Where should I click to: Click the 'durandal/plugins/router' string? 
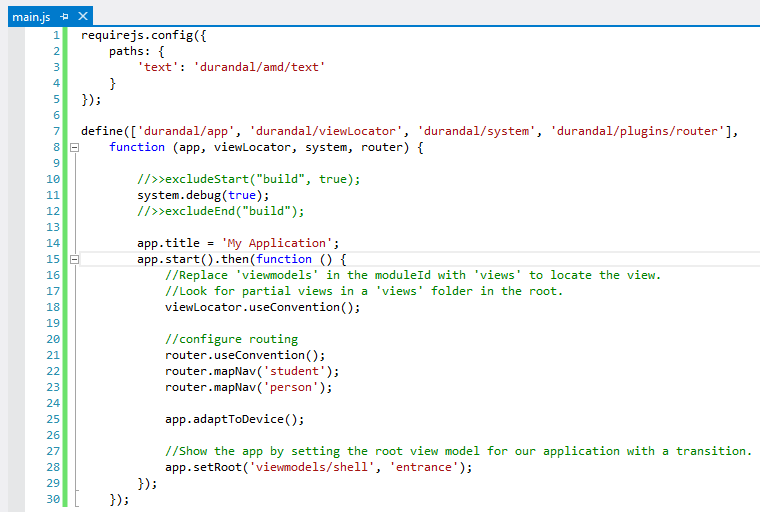(637, 131)
